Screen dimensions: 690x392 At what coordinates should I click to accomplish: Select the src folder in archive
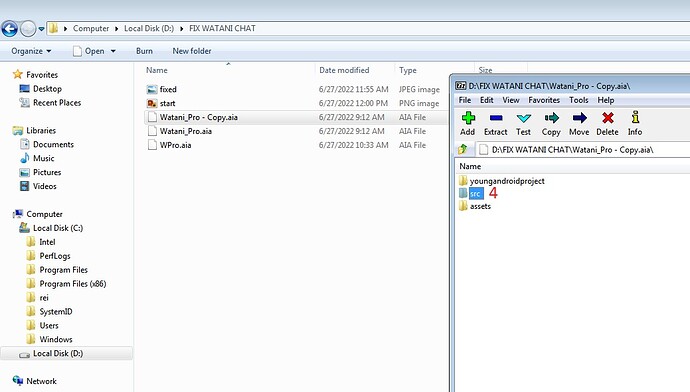pos(475,194)
